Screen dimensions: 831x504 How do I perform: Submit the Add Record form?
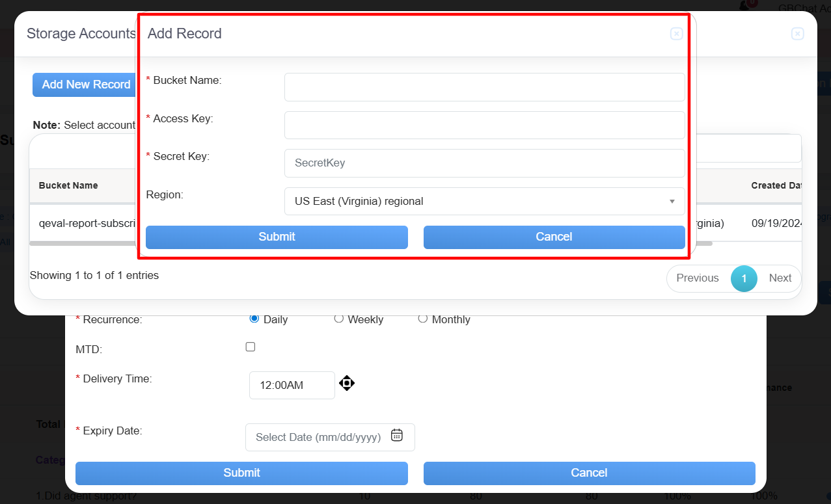[277, 237]
